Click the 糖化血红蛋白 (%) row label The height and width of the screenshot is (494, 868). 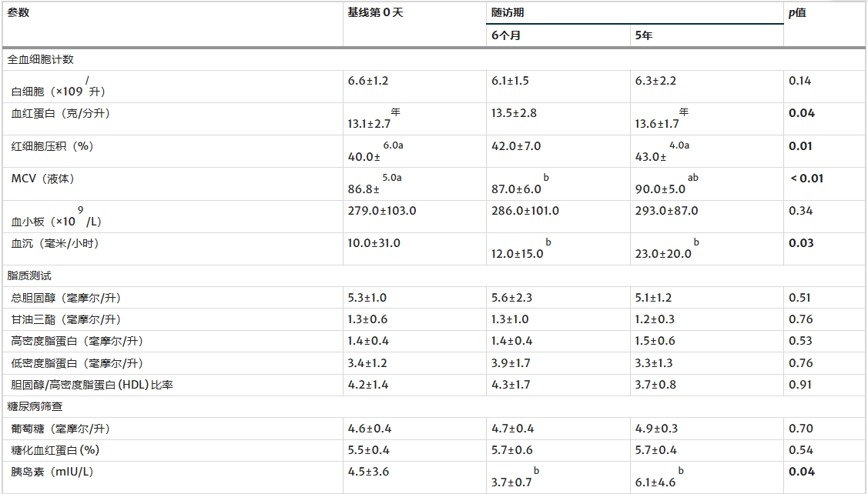coord(55,450)
